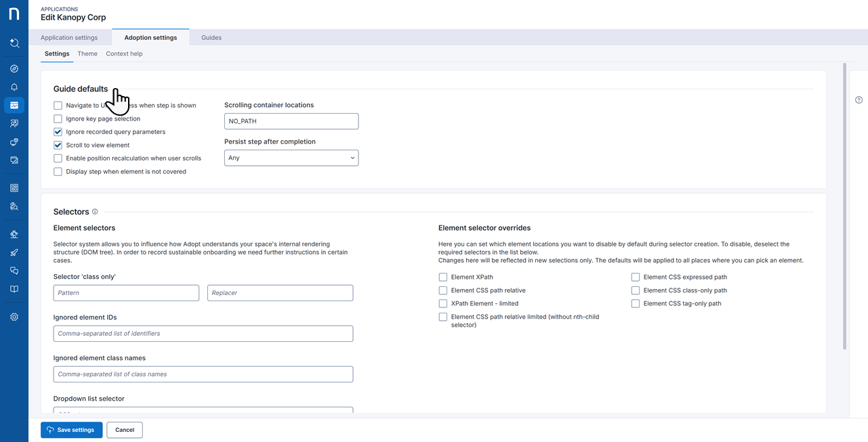Switch to the Guides tab
Screen dimensions: 868x442
click(x=211, y=38)
